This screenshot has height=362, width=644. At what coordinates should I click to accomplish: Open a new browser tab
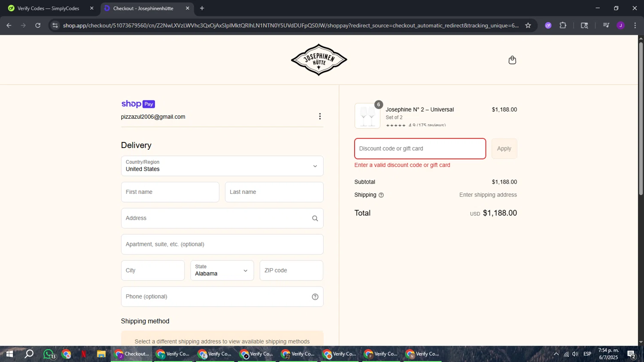(202, 8)
